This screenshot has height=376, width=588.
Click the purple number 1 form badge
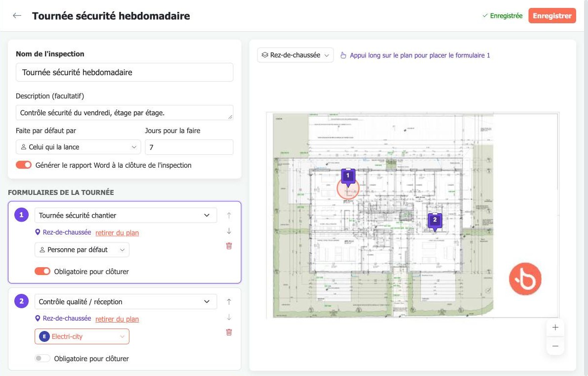pos(21,215)
